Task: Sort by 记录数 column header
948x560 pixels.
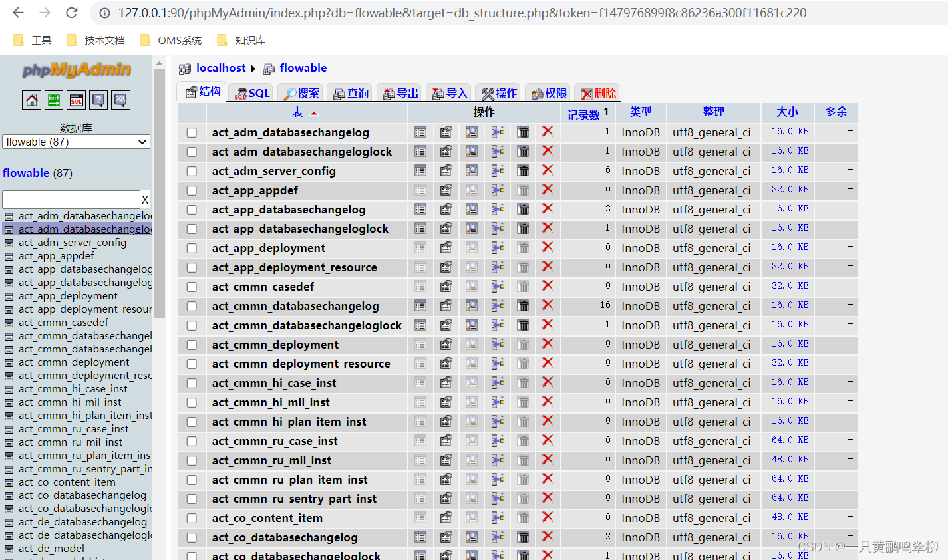Action: pyautogui.click(x=583, y=114)
